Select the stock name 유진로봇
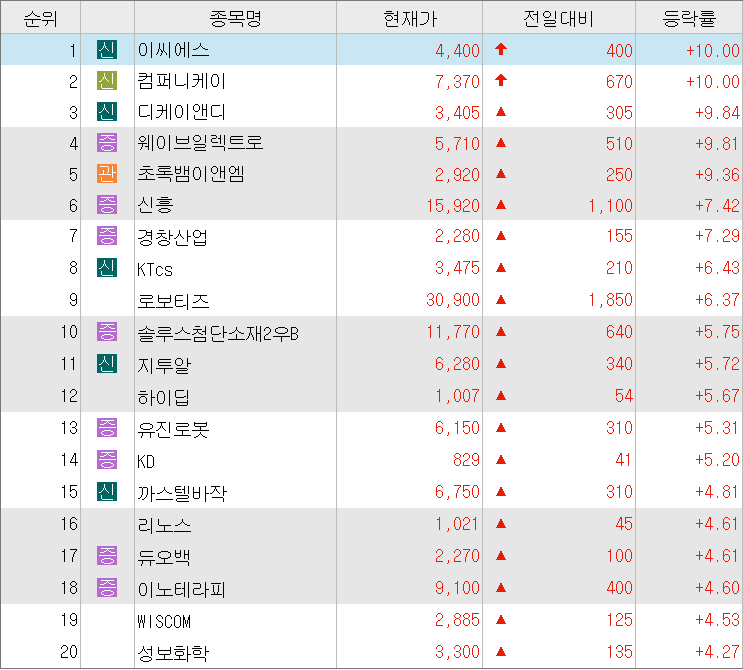Image resolution: width=743 pixels, height=670 pixels. point(173,428)
